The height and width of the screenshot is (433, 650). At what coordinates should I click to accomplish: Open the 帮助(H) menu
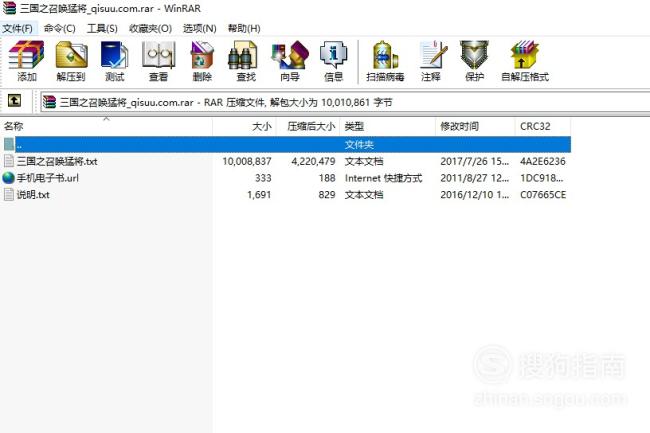pos(244,28)
